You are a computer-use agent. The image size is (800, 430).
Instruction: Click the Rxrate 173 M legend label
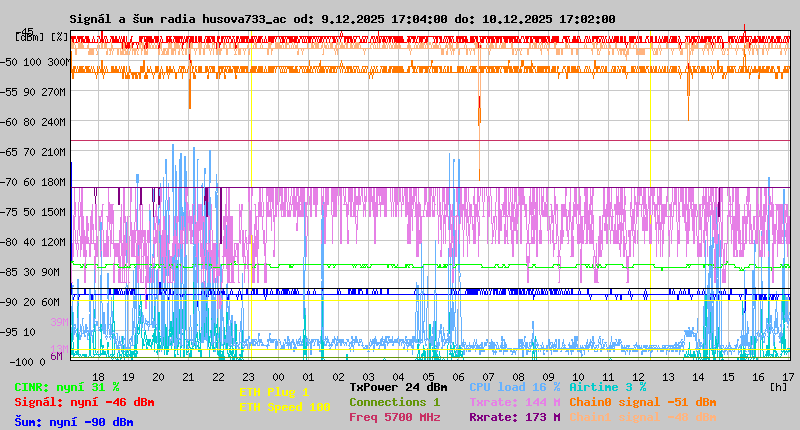pyautogui.click(x=514, y=417)
